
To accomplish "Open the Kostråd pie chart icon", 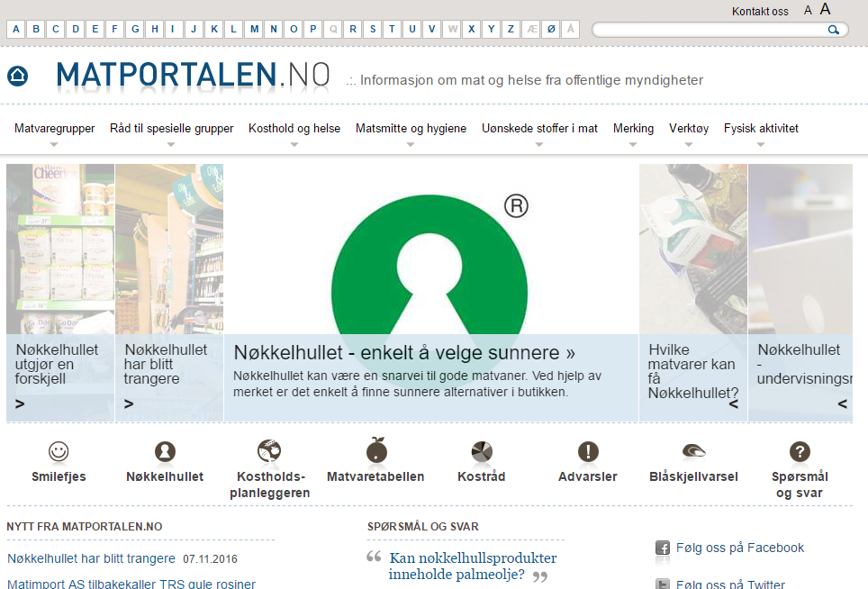I will coord(482,452).
